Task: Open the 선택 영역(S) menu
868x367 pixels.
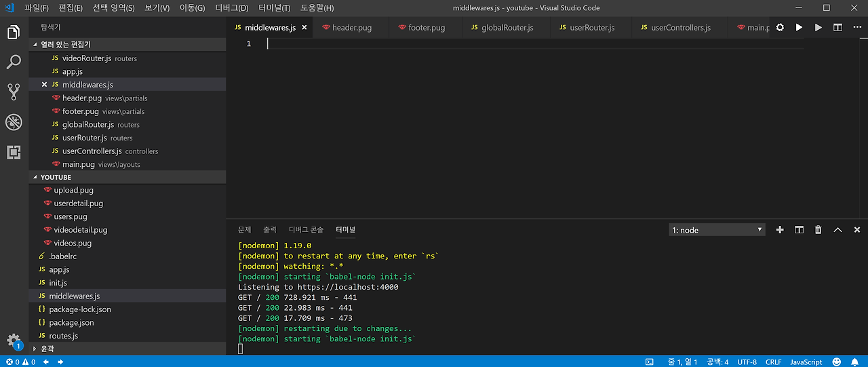Action: tap(113, 8)
